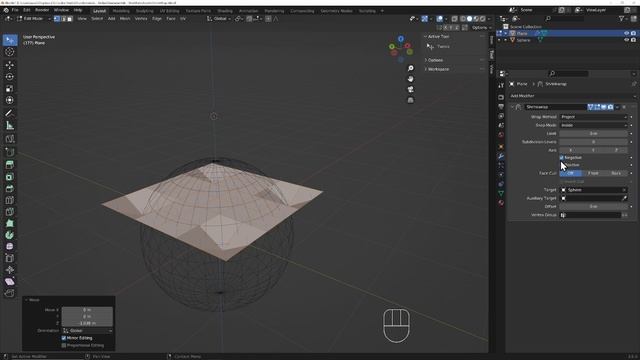
Task: Switch perspective/orthographic grid icon
Action: click(x=411, y=100)
